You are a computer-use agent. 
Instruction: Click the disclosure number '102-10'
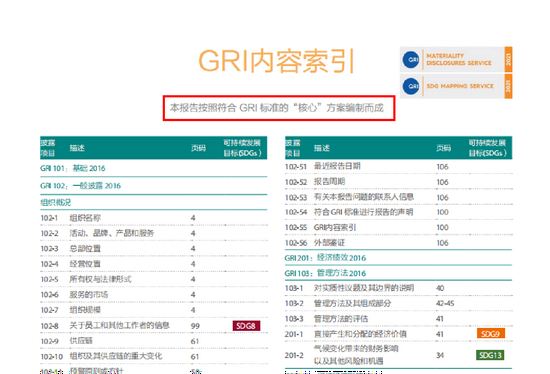[52, 356]
